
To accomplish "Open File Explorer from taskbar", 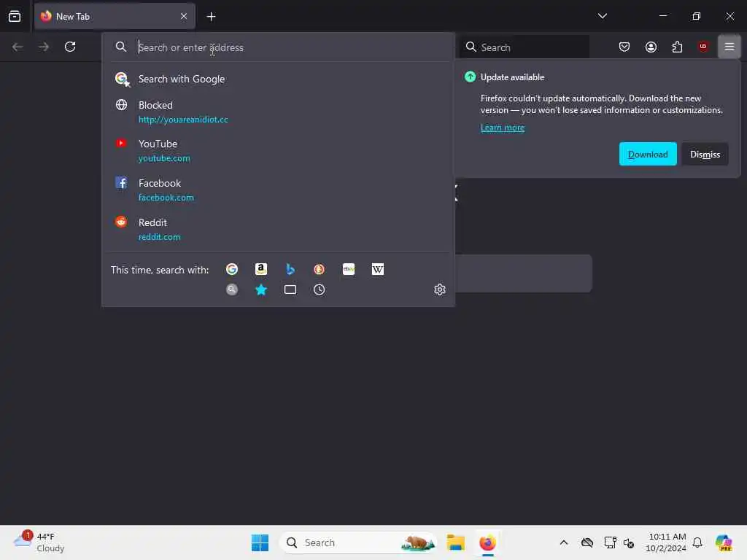I will (455, 542).
